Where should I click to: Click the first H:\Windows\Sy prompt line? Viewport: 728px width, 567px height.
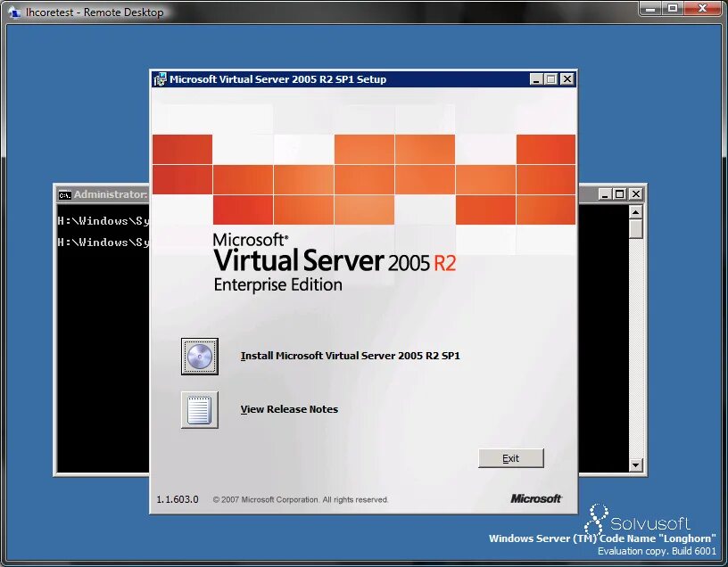(x=103, y=221)
